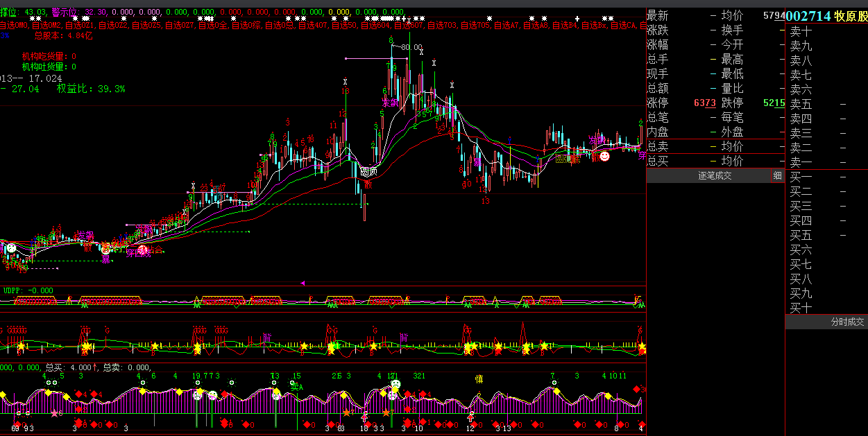Click the 自选407 indicator label
The image size is (868, 436).
tap(314, 26)
